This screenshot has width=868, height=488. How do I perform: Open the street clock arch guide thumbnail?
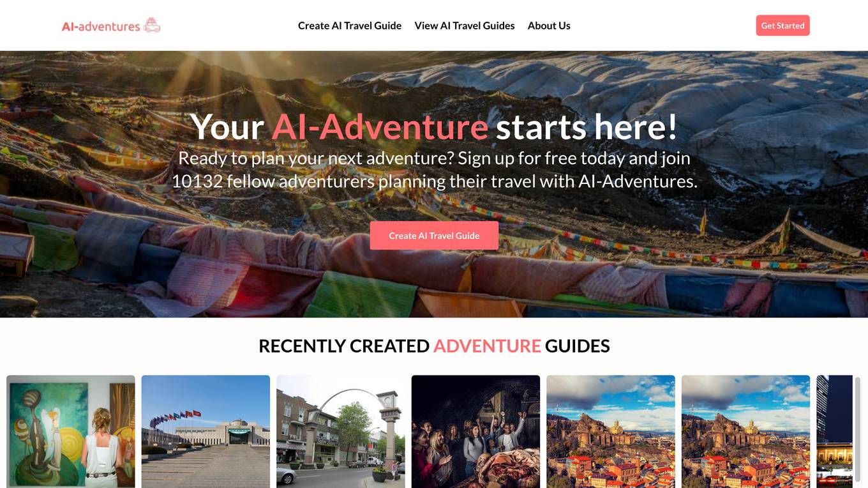point(341,432)
